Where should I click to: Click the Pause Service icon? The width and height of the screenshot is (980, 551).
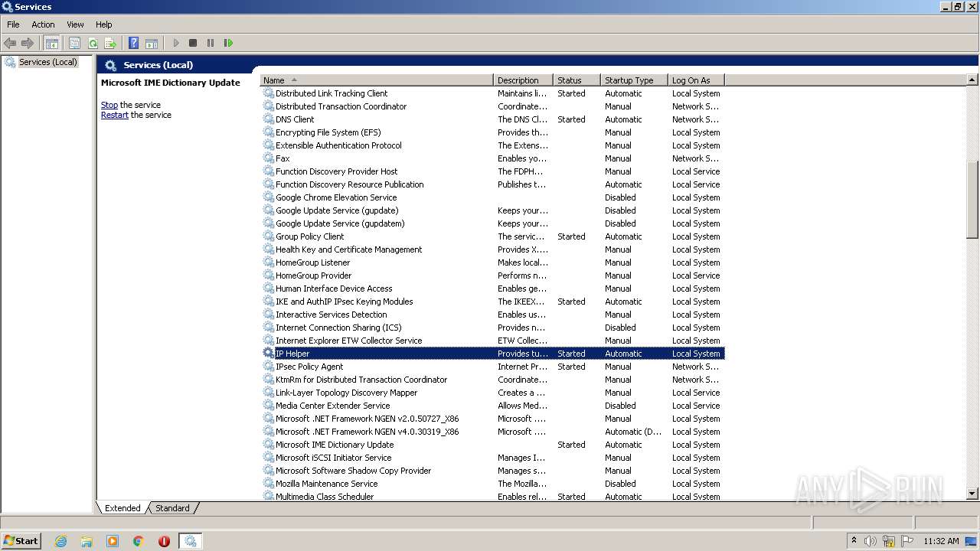[211, 44]
